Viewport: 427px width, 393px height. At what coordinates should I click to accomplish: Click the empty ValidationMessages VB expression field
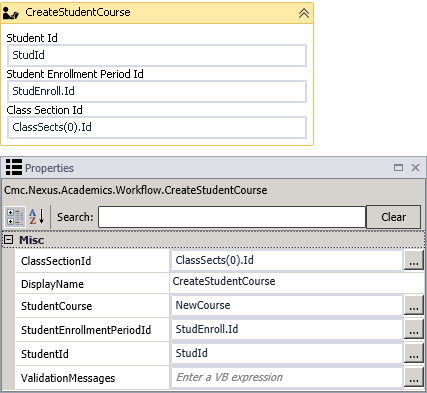(x=287, y=377)
